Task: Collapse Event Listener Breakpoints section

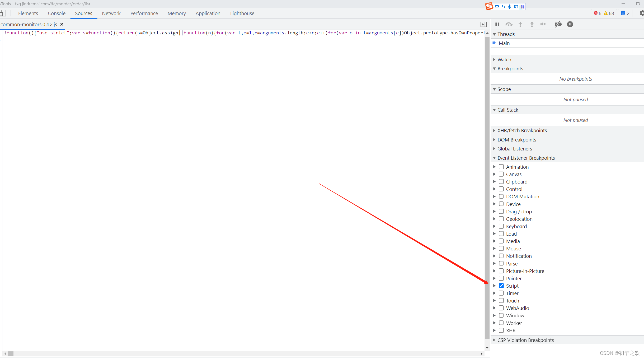Action: coord(526,158)
